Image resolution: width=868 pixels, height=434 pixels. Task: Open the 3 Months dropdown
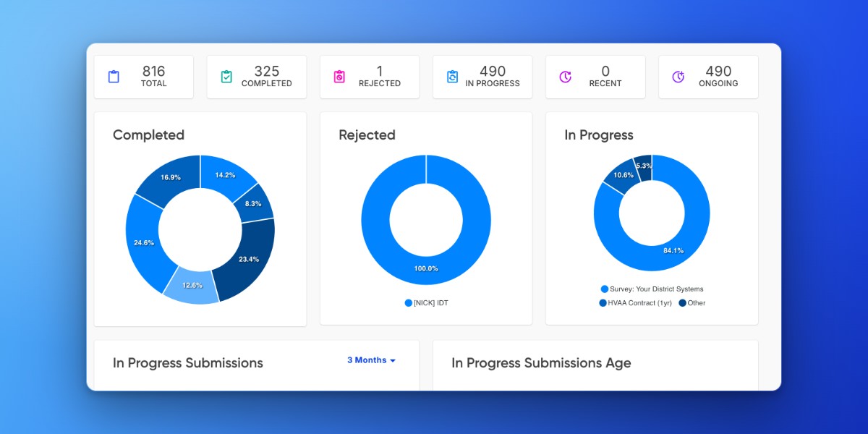click(x=371, y=360)
